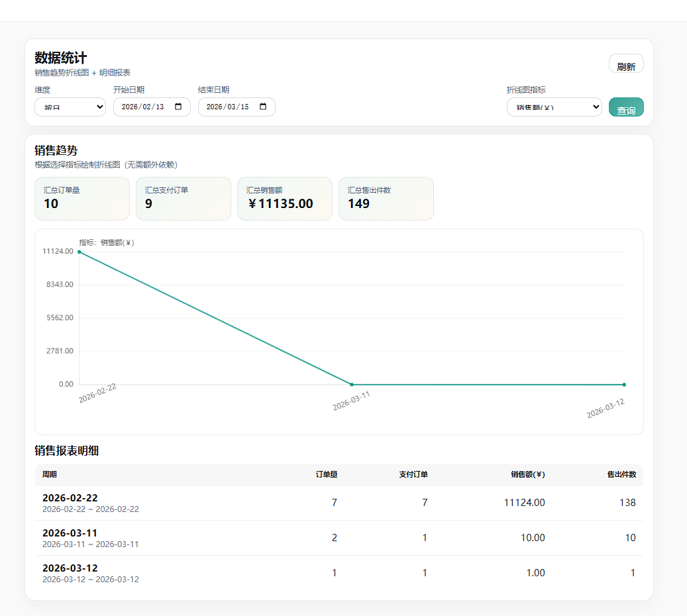The width and height of the screenshot is (687, 616).
Task: Click the 指标: 销售额(¥) chart legend
Action: coord(107,242)
